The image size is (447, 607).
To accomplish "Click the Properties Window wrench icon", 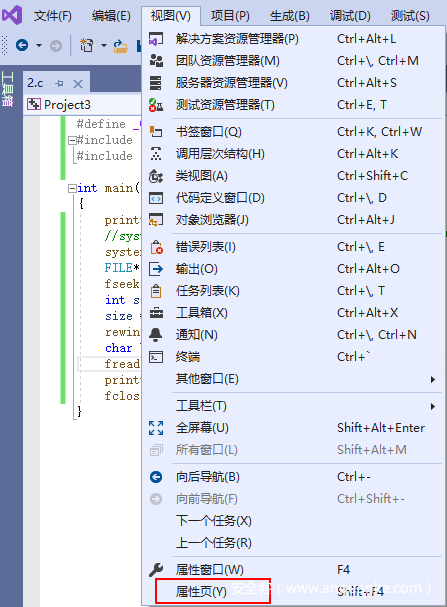I will click(156, 569).
